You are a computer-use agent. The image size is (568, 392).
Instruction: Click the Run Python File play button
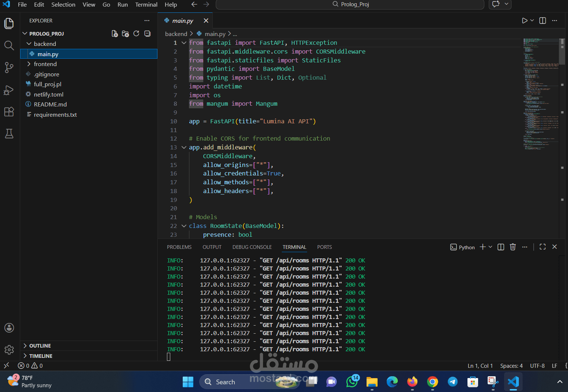pos(524,21)
